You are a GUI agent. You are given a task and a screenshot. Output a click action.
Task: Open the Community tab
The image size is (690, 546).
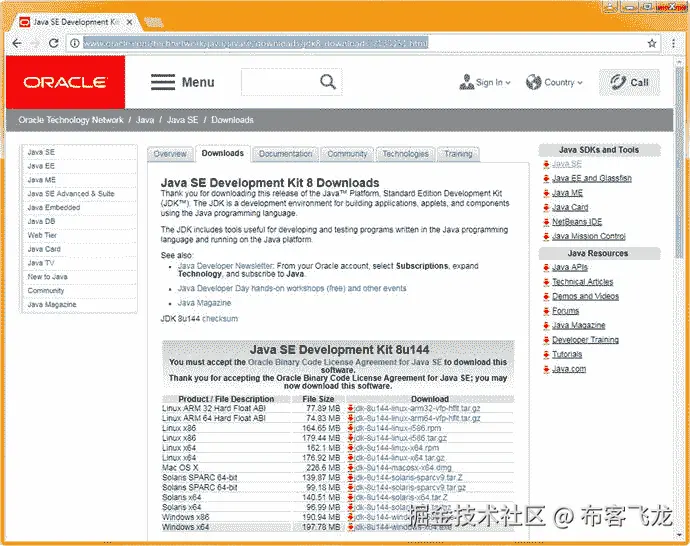click(x=347, y=154)
